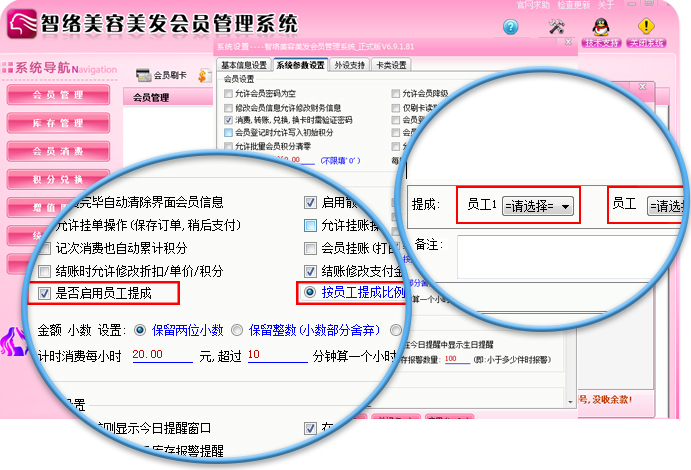Toggle 会员挂账 checkbox
The image size is (691, 470).
click(310, 248)
